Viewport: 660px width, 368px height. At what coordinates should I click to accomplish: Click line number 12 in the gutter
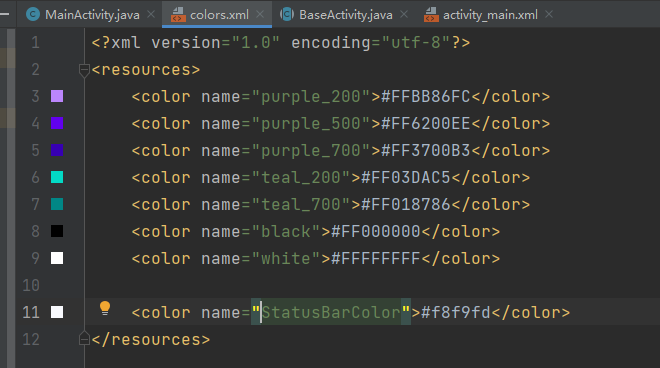coord(31,339)
